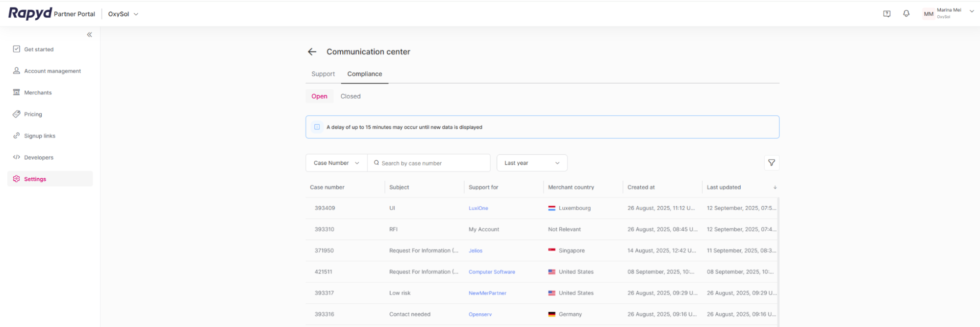Click the Pricing tag icon

tap(17, 114)
